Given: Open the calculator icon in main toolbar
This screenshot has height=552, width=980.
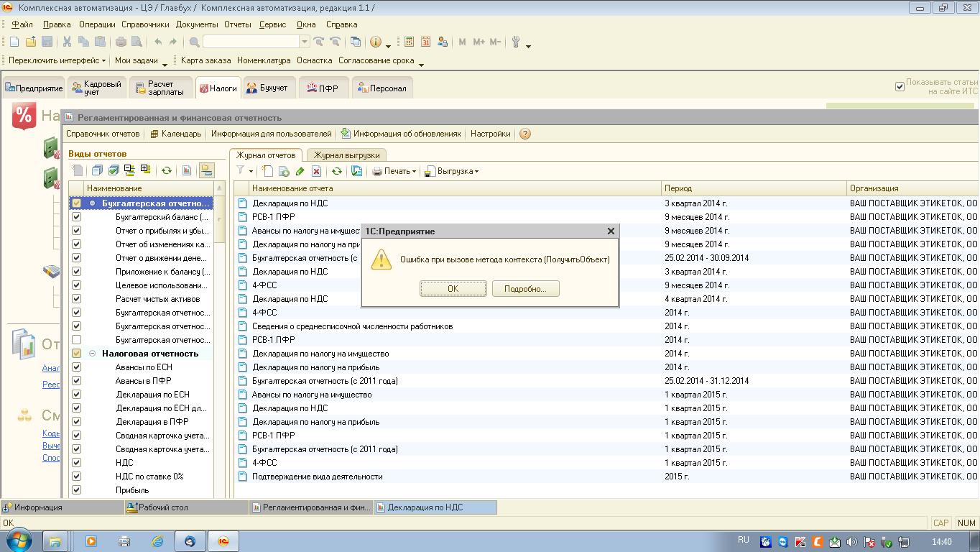Looking at the screenshot, I should [x=409, y=42].
